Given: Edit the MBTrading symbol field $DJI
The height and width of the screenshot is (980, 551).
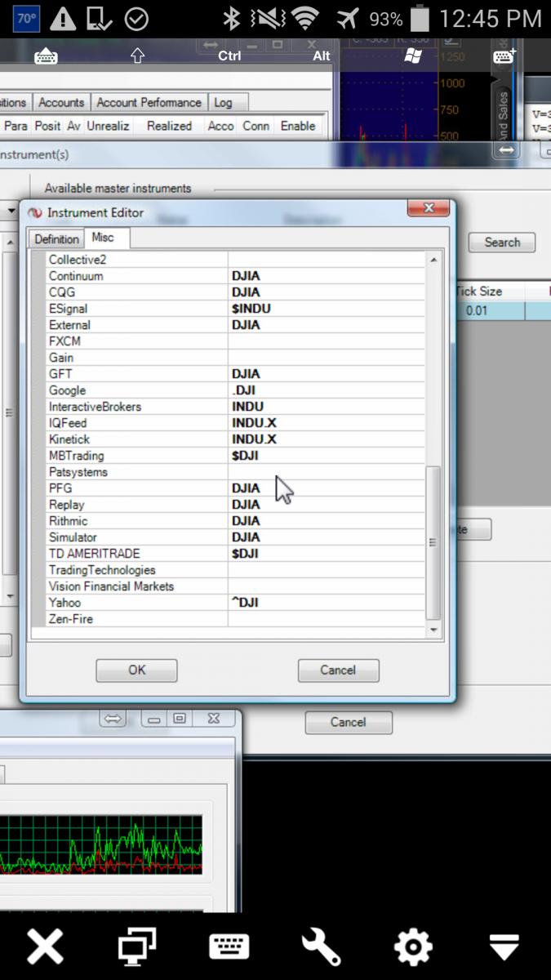Looking at the screenshot, I should tap(327, 456).
